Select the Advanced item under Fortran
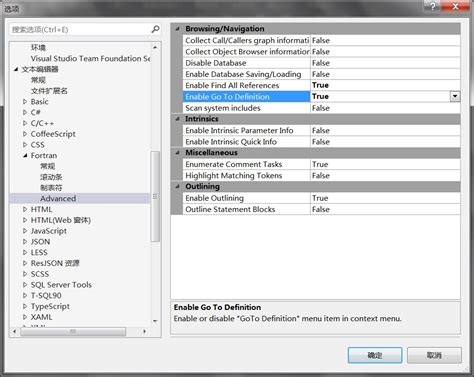This screenshot has height=377, width=474. 58,199
